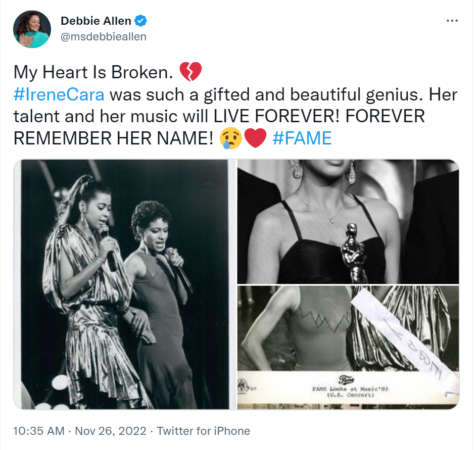This screenshot has width=476, height=450.
Task: Click the tweet timestamp
Action: pyautogui.click(x=39, y=431)
